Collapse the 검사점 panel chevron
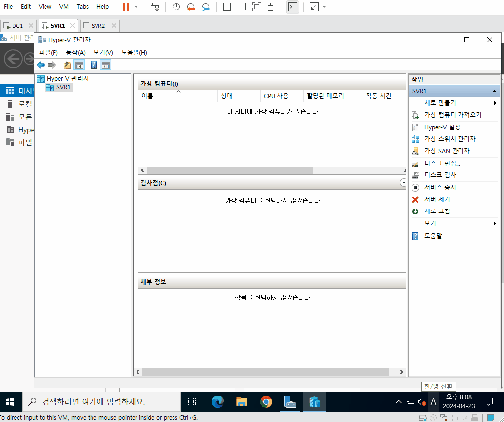The height and width of the screenshot is (422, 504). click(x=403, y=183)
